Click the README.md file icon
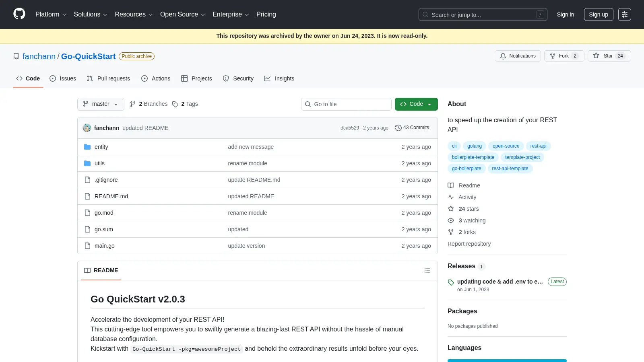The image size is (644, 362). [x=87, y=196]
